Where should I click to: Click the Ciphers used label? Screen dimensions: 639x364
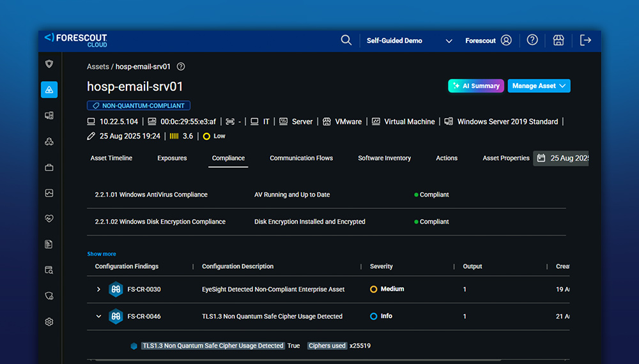(x=327, y=345)
